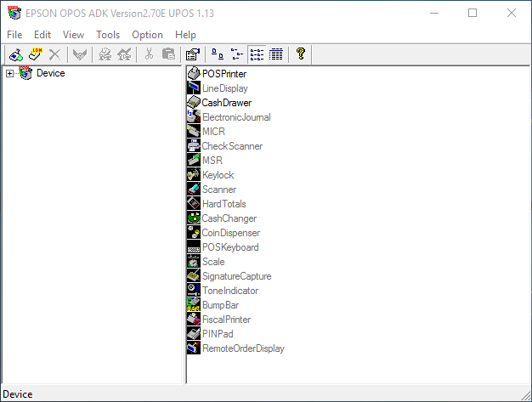Image resolution: width=532 pixels, height=402 pixels.
Task: Open the Option menu
Action: 147,35
